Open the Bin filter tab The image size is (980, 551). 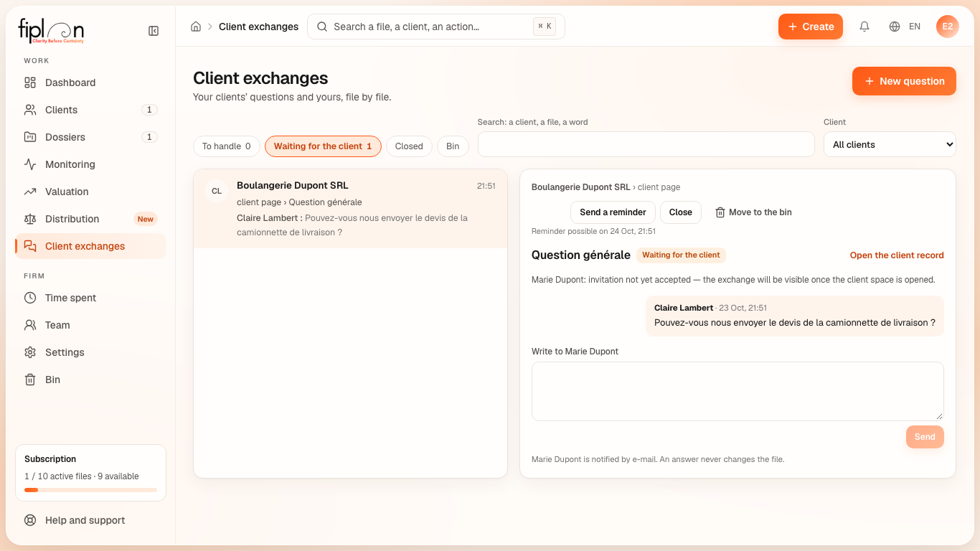(453, 146)
